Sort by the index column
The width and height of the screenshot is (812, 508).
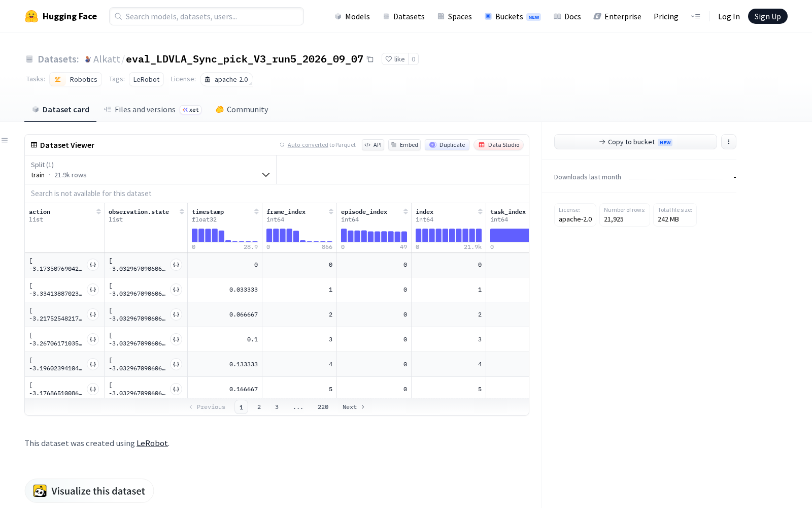point(480,212)
